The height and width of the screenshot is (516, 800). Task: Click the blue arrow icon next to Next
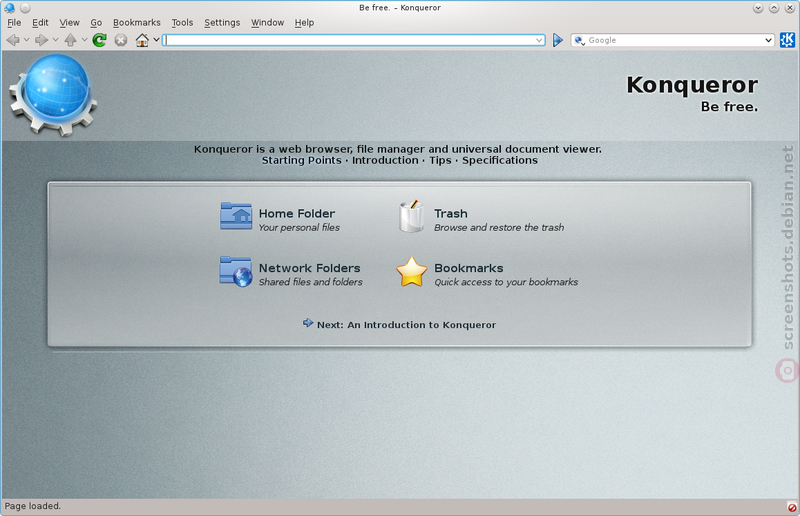(x=308, y=323)
